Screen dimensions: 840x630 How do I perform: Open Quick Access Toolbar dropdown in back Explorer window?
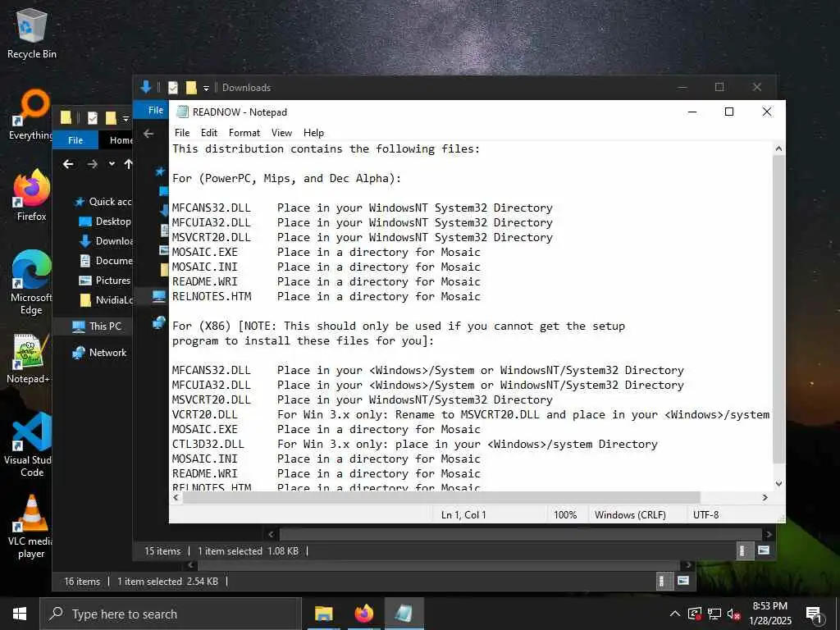point(126,119)
